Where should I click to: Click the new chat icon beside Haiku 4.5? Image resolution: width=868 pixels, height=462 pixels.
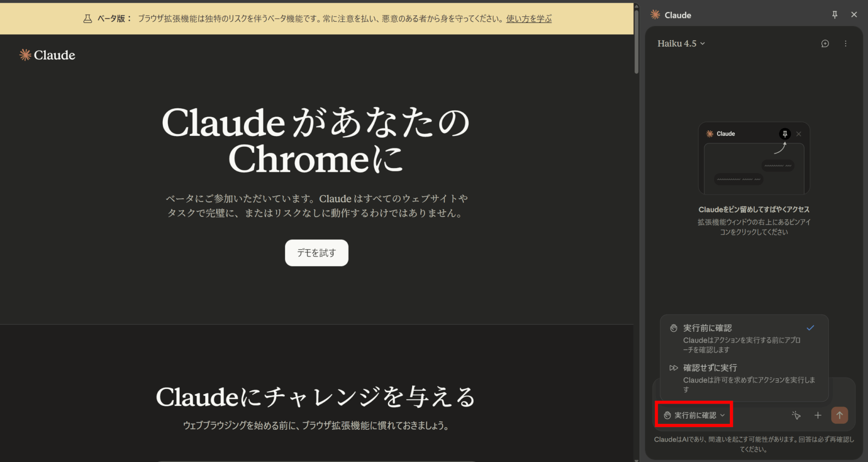pos(825,44)
